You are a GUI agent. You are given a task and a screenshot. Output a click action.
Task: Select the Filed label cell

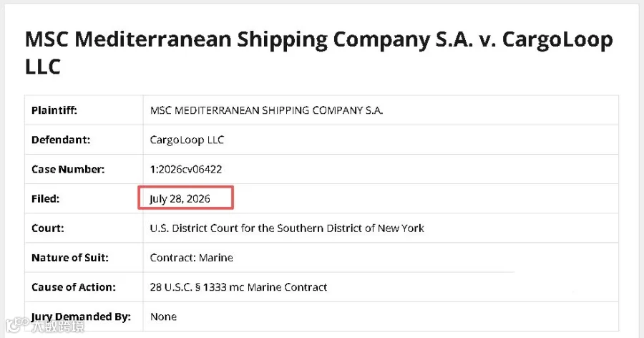(84, 198)
